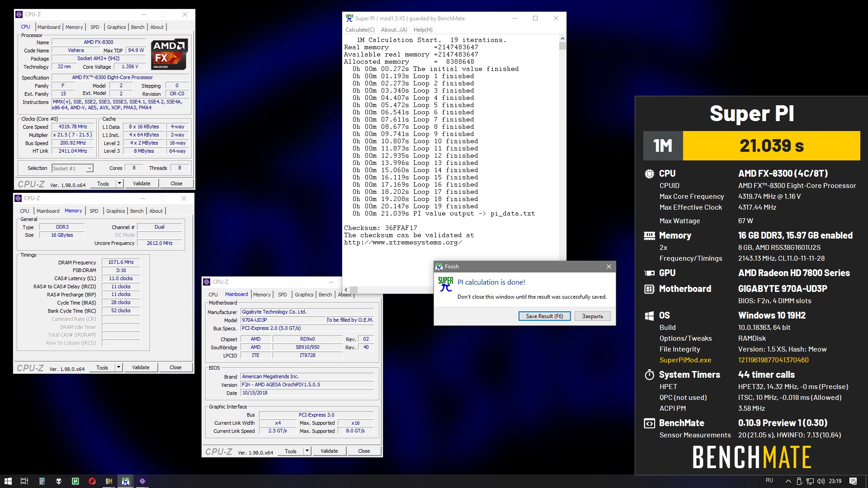Switch to CPU-Z via purple taskbar icon
Screen dimensions: 868x488
tap(142, 481)
